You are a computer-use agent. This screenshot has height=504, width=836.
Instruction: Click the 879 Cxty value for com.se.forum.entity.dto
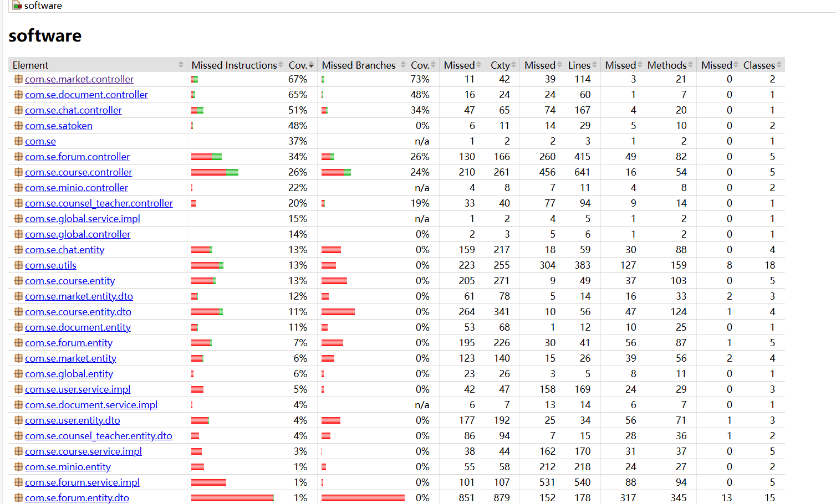pyautogui.click(x=502, y=498)
